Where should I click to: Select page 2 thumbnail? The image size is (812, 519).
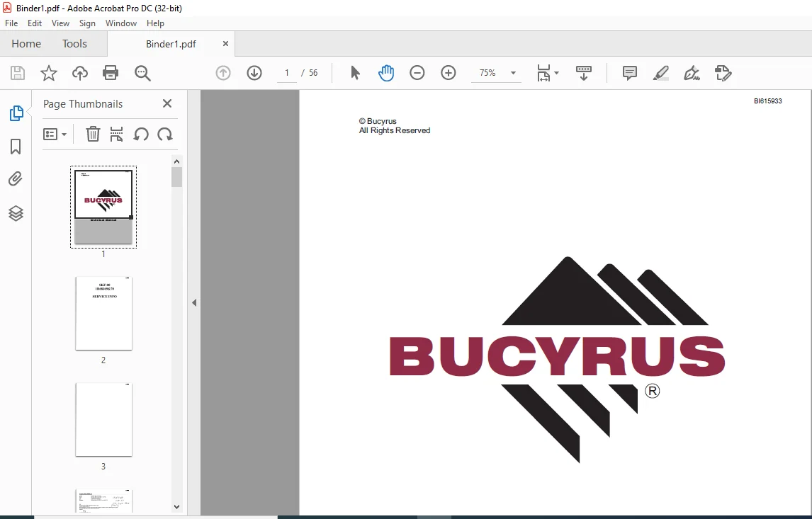click(103, 314)
